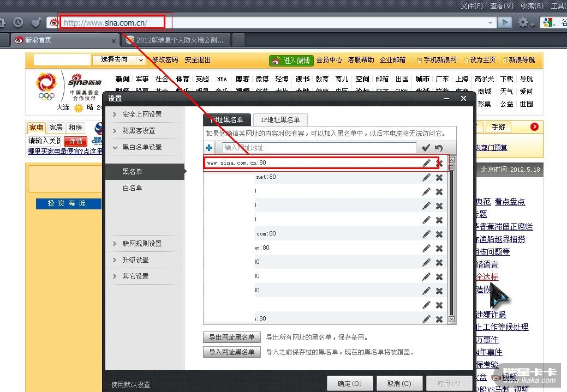Image resolution: width=567 pixels, height=392 pixels.
Task: Minimize the 设置 dialog
Action: [447, 98]
